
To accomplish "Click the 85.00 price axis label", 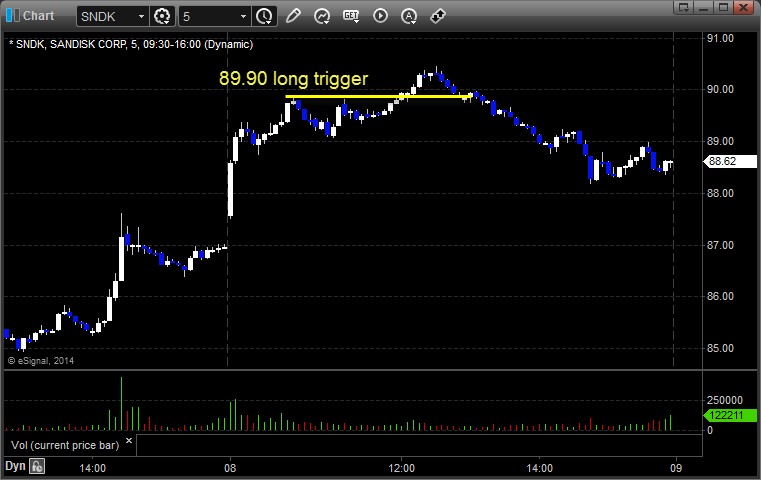I will click(720, 348).
